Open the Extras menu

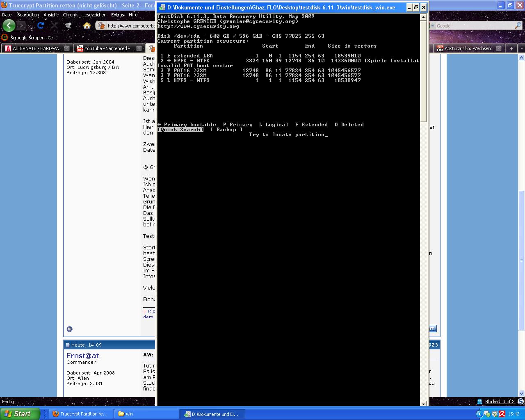[117, 15]
